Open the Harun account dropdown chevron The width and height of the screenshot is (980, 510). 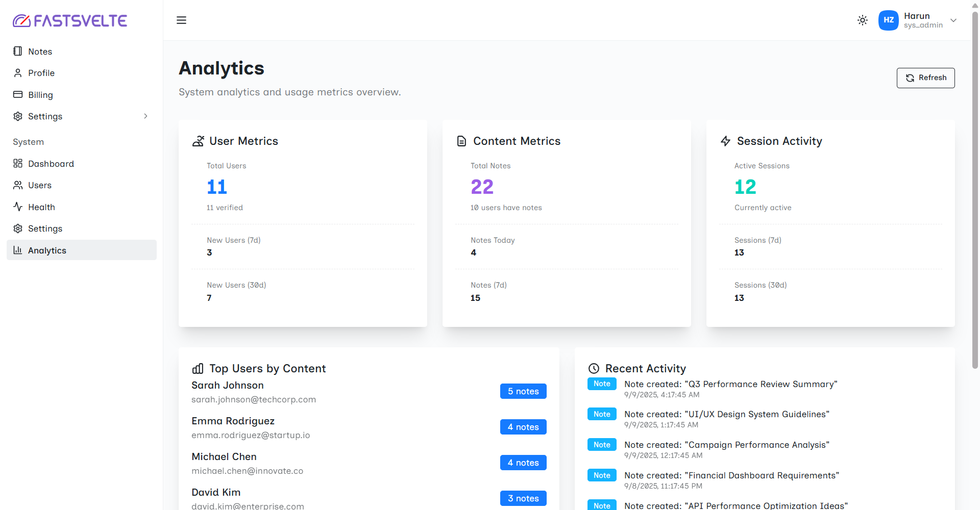pyautogui.click(x=953, y=20)
